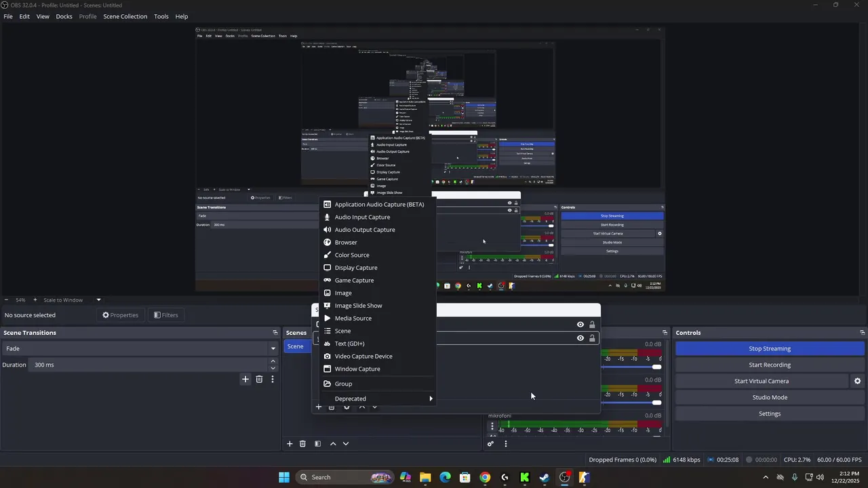
Task: Select Game Capture source type
Action: [378, 280]
